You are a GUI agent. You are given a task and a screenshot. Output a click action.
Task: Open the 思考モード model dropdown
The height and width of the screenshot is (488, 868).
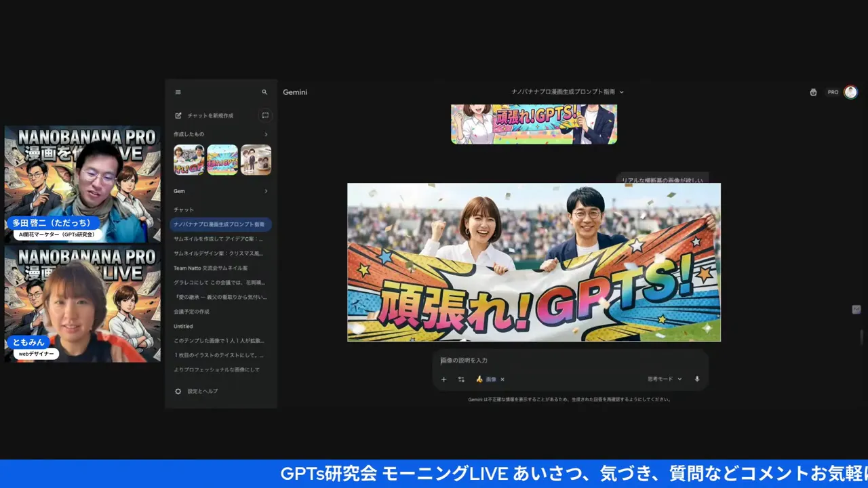click(664, 379)
